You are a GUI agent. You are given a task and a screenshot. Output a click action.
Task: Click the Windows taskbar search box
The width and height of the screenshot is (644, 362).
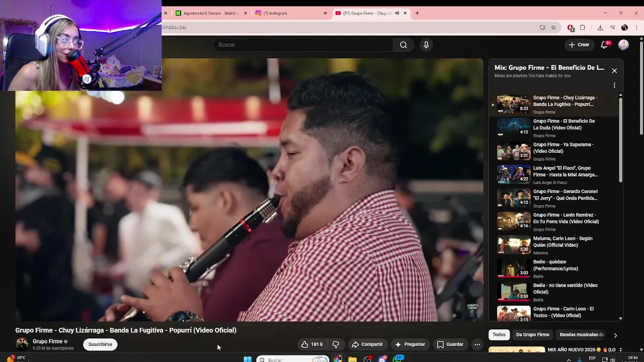click(x=293, y=359)
